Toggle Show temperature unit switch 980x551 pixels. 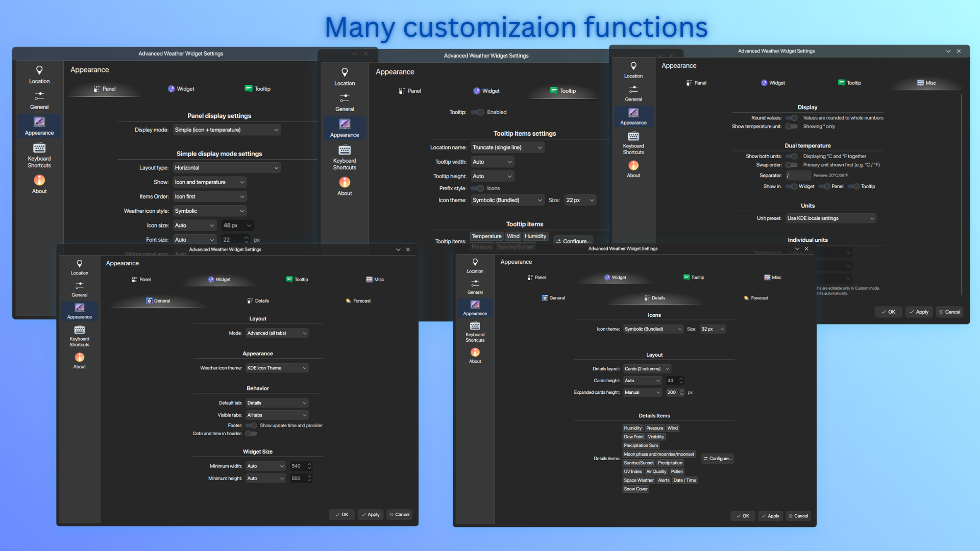[x=792, y=127]
